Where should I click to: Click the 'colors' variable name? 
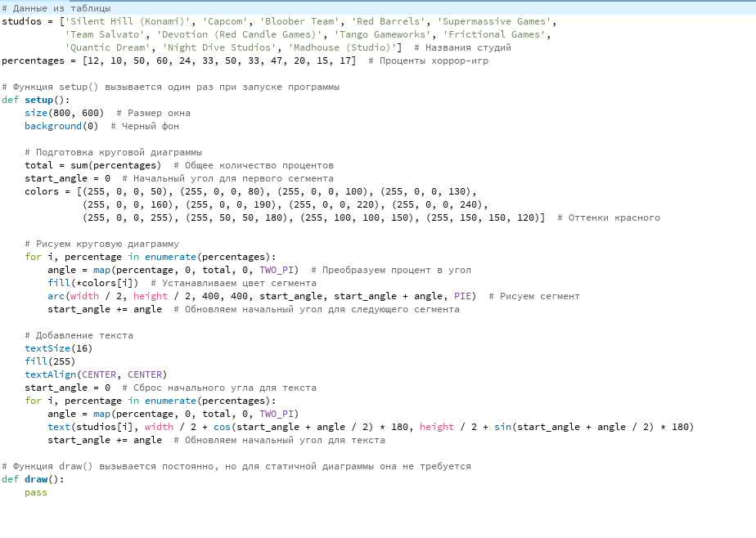(x=42, y=191)
